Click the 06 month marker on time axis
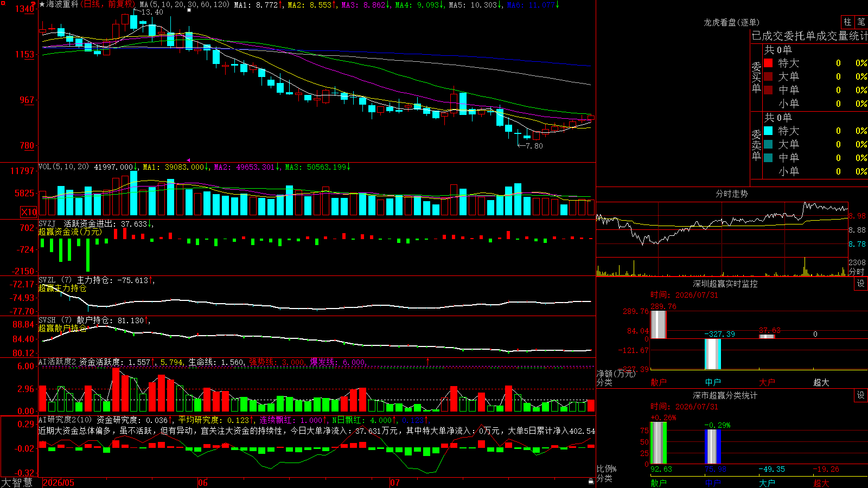868x488 pixels. point(203,483)
